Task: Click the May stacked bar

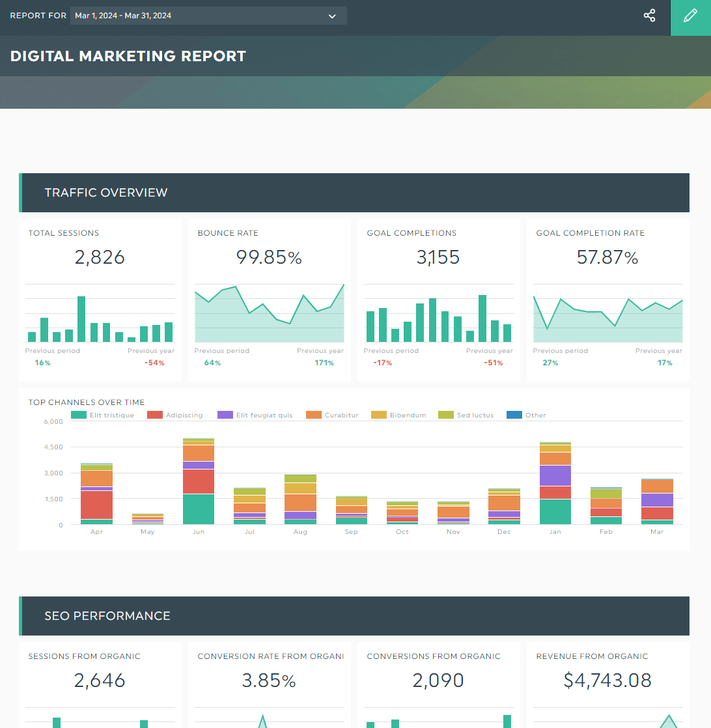Action: coord(148,519)
